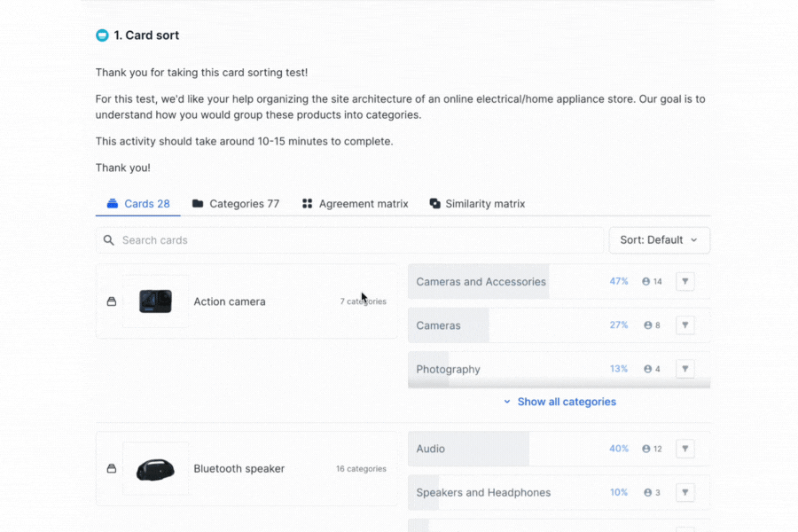Click the Card sort section icon
The image size is (798, 532).
click(102, 35)
